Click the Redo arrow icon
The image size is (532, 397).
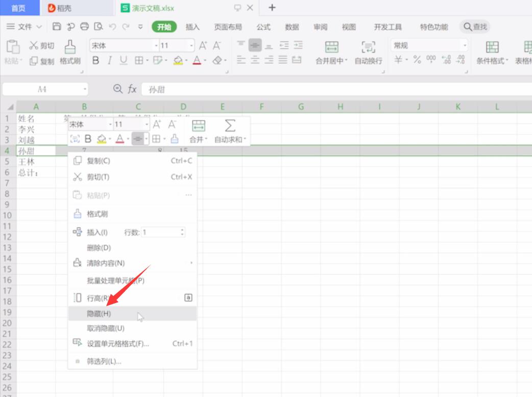tap(126, 27)
